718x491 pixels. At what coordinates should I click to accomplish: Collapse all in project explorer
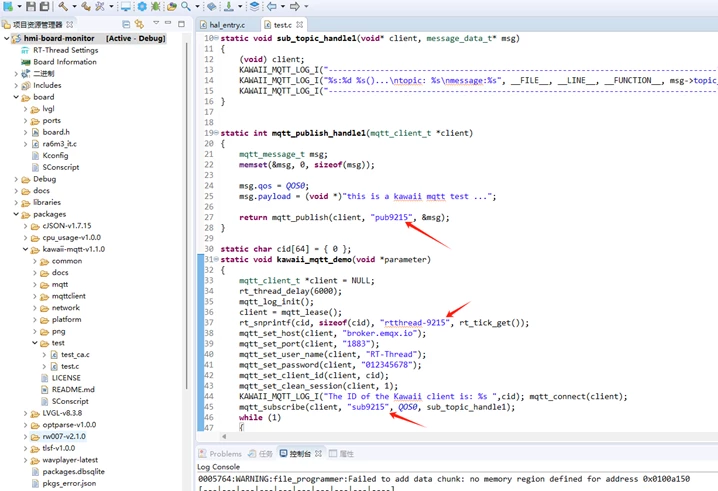click(126, 24)
